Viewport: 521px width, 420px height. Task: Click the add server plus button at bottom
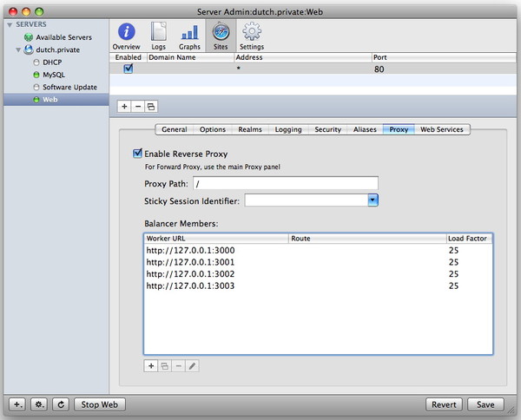(17, 404)
